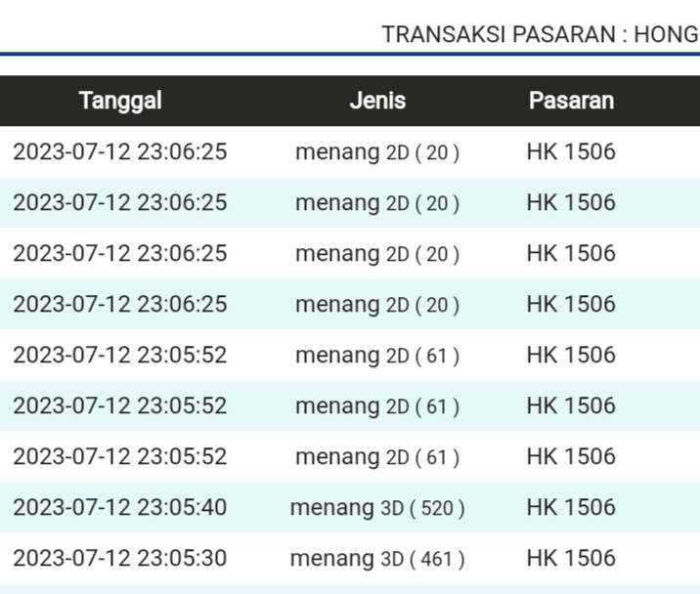Sort by the Jenis column header
700x594 pixels.
(377, 101)
